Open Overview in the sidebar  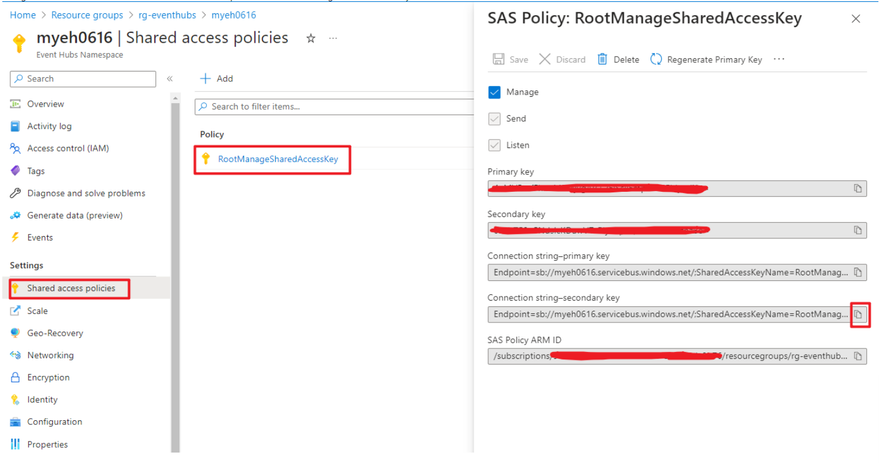(45, 104)
